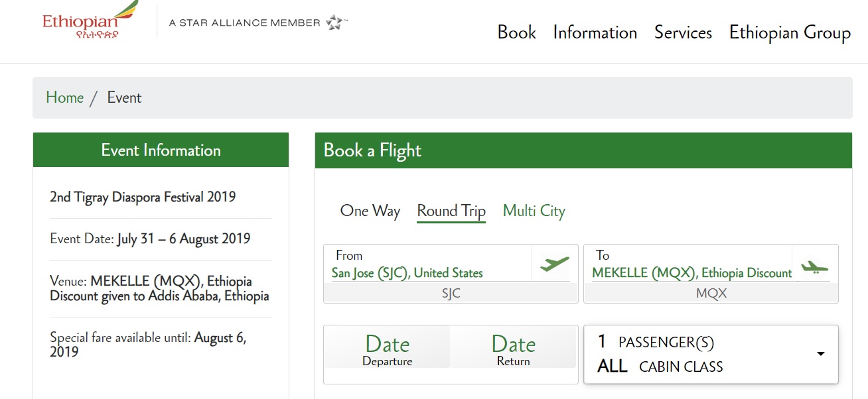Open the Book menu

(516, 32)
